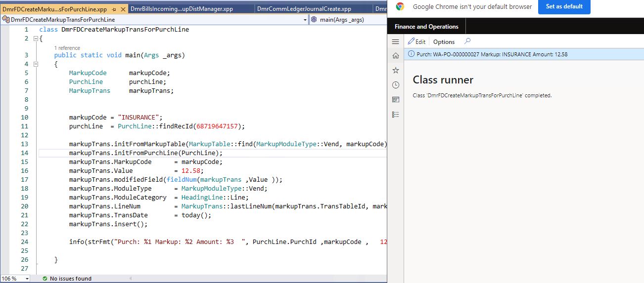The height and width of the screenshot is (283, 644).
Task: Go to Home in the Finance and Operations sidebar
Action: [x=395, y=56]
